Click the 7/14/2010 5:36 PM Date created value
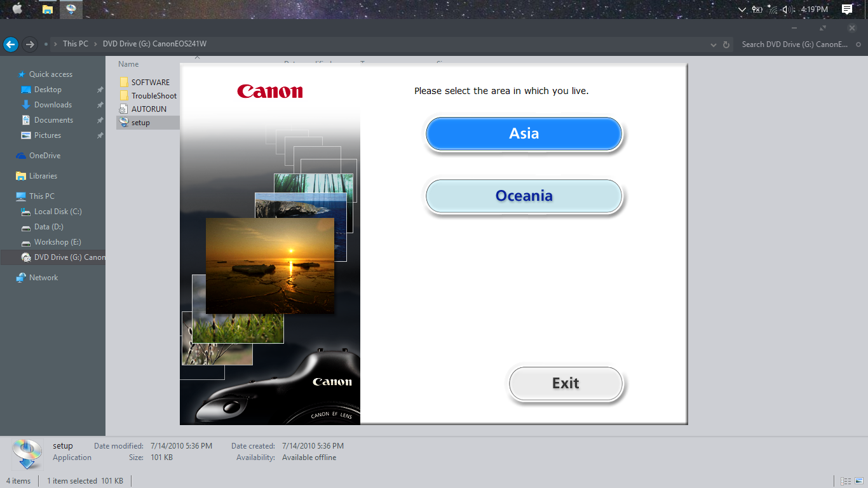 pyautogui.click(x=313, y=446)
